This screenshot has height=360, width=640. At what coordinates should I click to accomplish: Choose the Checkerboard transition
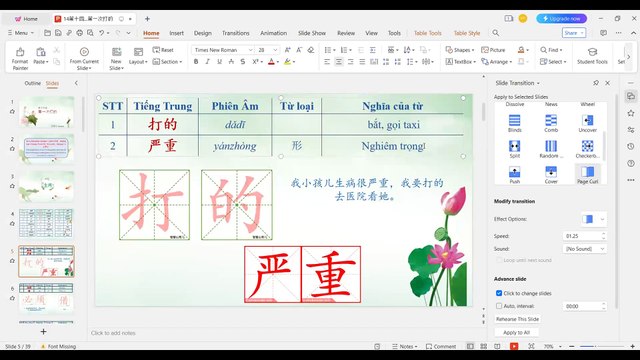587,149
